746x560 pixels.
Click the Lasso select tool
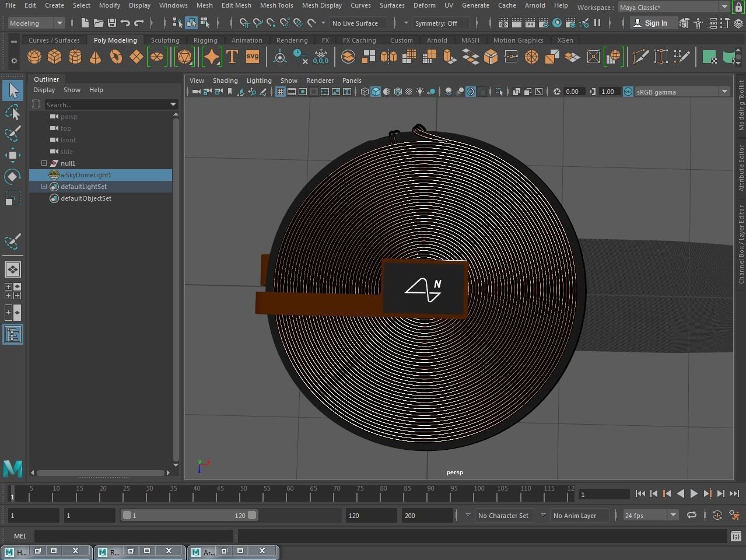pyautogui.click(x=13, y=112)
